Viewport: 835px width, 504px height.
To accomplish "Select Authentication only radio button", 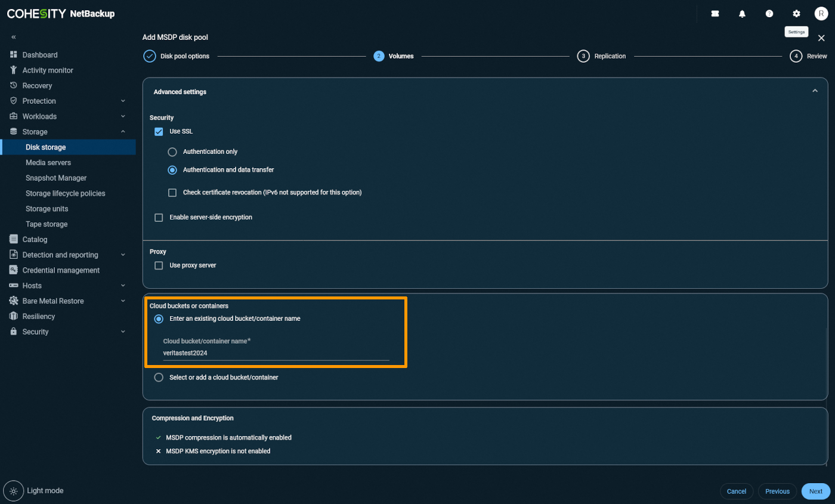I will (172, 152).
